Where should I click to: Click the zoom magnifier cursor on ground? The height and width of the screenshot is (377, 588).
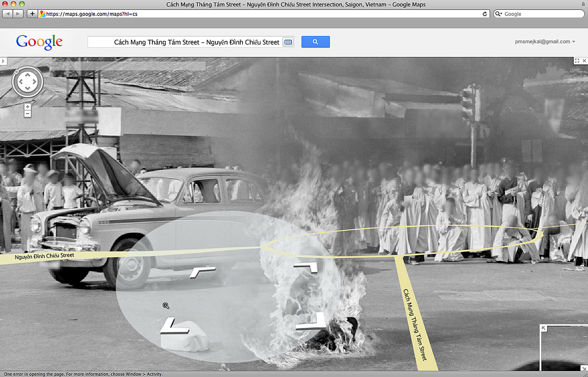click(166, 306)
